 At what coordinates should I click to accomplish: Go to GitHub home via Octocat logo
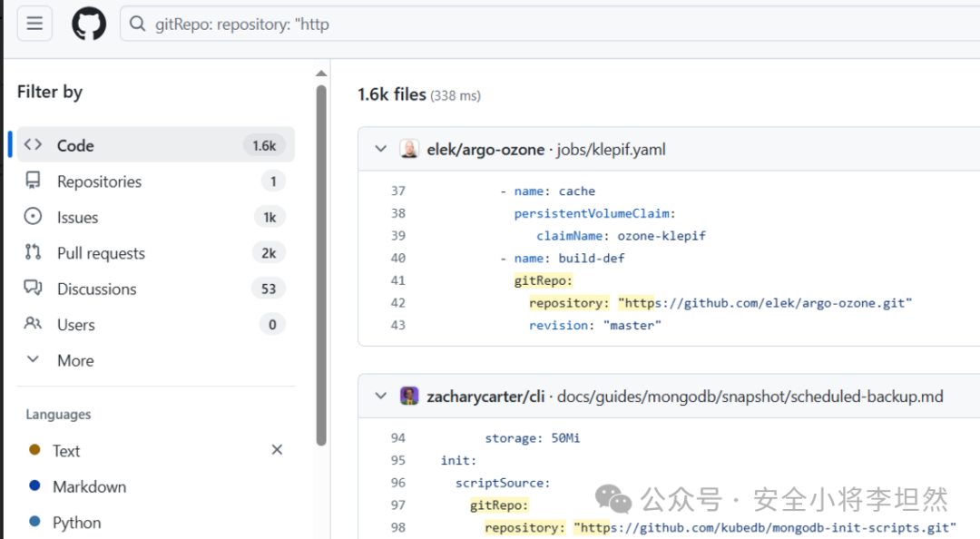tap(89, 24)
